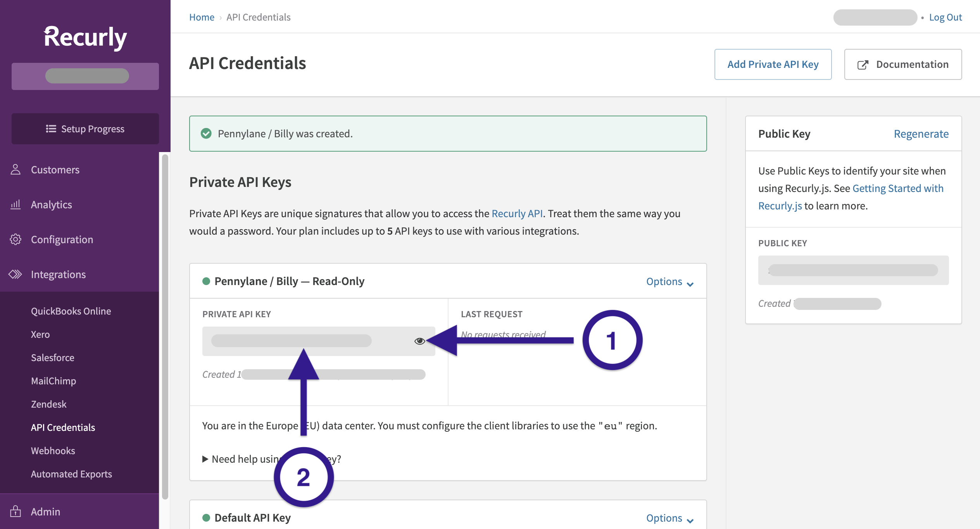Click the Integrations arrows icon

pyautogui.click(x=16, y=274)
